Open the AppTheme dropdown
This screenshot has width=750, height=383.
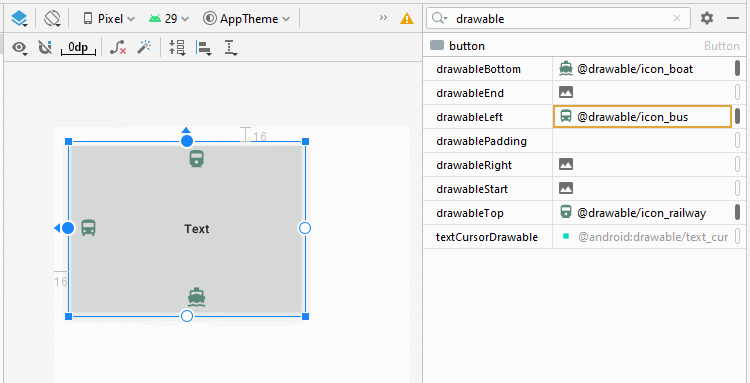coord(247,19)
